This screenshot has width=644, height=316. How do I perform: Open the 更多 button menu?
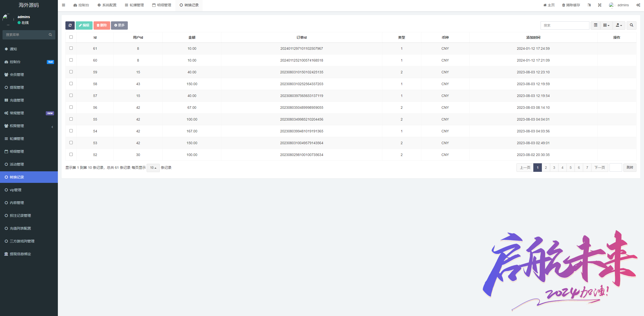[119, 25]
